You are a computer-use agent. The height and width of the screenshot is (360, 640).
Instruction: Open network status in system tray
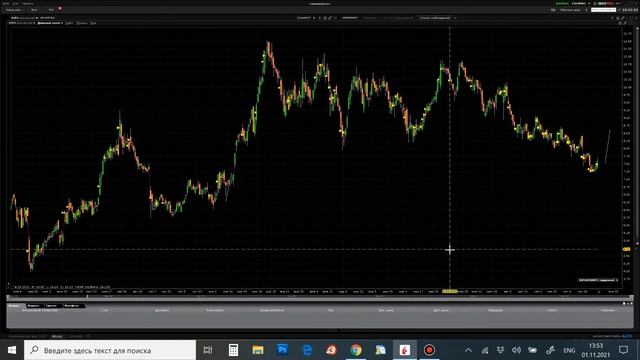(x=485, y=350)
